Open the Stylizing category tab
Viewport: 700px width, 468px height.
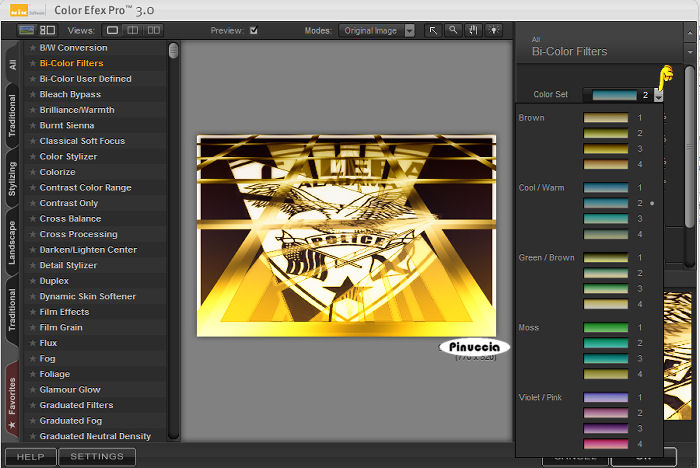coord(12,179)
